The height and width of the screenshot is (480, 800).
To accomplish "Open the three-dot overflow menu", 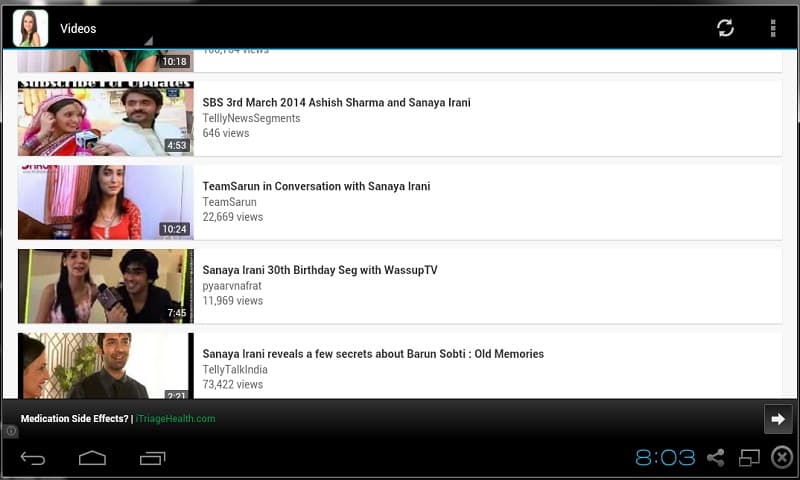I will (x=773, y=28).
